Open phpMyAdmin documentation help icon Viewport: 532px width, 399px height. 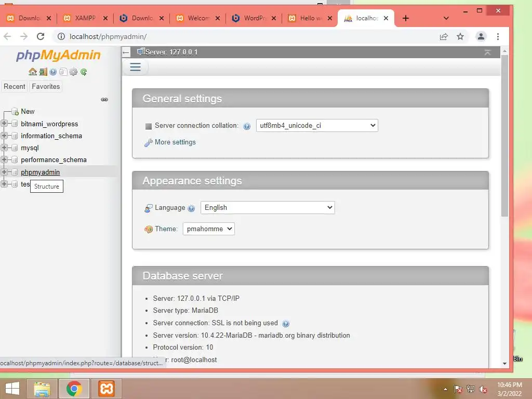click(53, 72)
